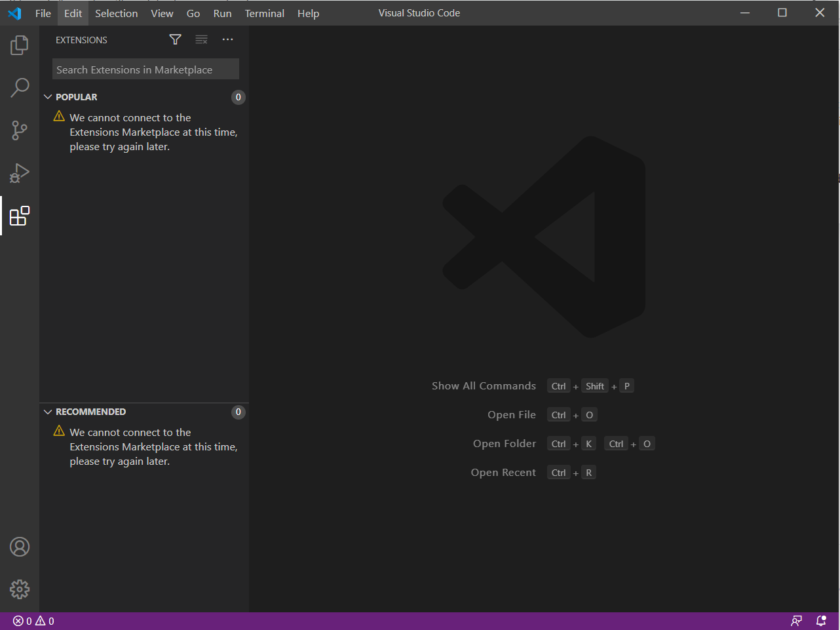Open the Source Control view
This screenshot has width=840, height=630.
coord(19,130)
